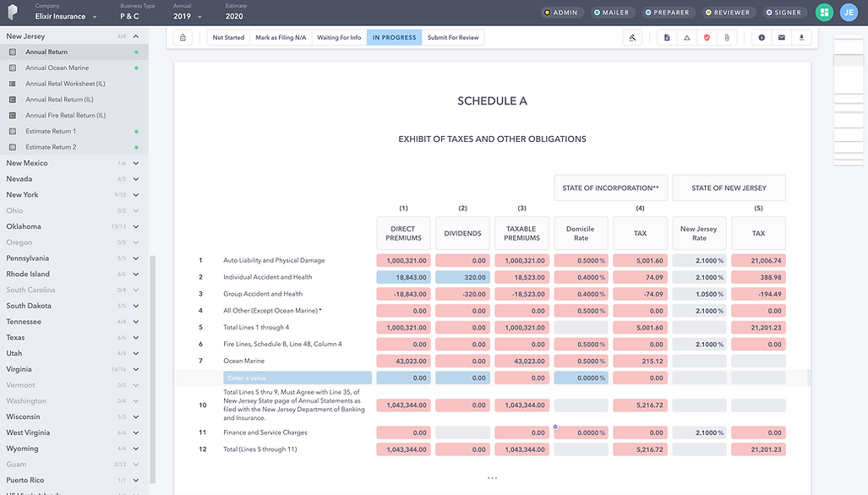Expand the New Mexico section

coord(135,163)
